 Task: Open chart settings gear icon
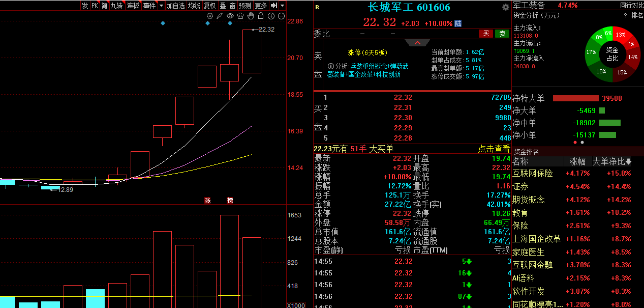(x=209, y=16)
